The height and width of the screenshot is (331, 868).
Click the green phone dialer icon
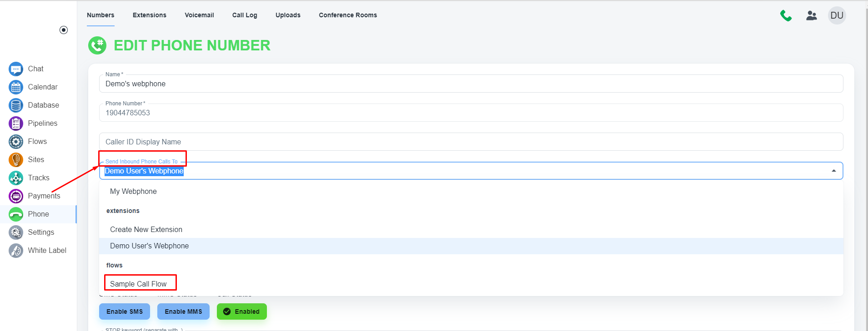pyautogui.click(x=786, y=15)
